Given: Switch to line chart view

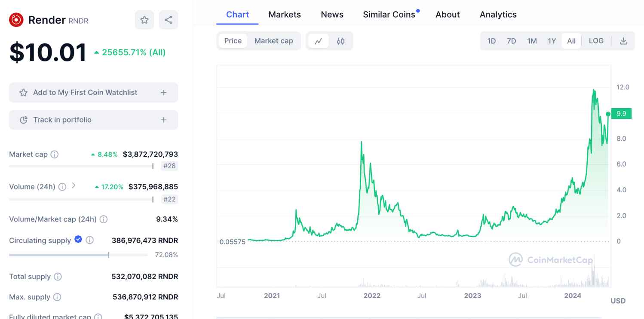Looking at the screenshot, I should 319,41.
